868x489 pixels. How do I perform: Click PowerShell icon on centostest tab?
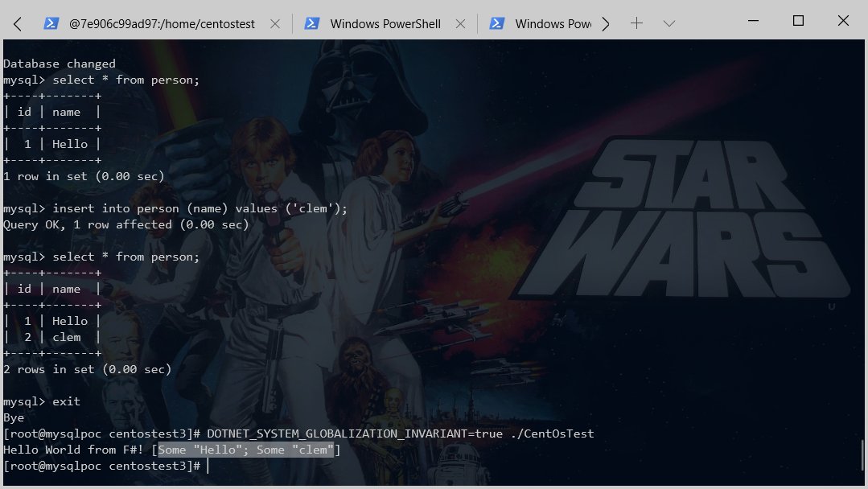51,23
